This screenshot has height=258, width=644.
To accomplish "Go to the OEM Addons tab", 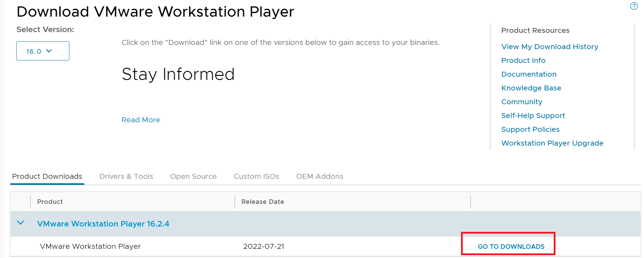I will coord(319,176).
